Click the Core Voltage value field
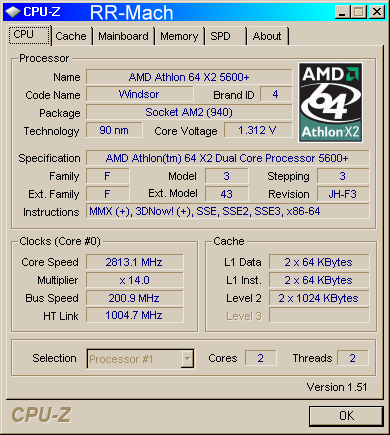Image resolution: width=390 pixels, height=435 pixels. 258,130
